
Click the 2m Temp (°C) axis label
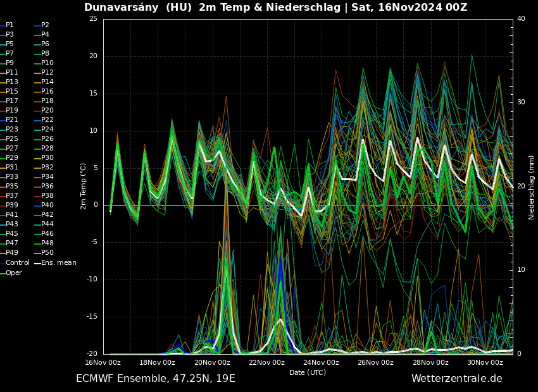coord(84,186)
